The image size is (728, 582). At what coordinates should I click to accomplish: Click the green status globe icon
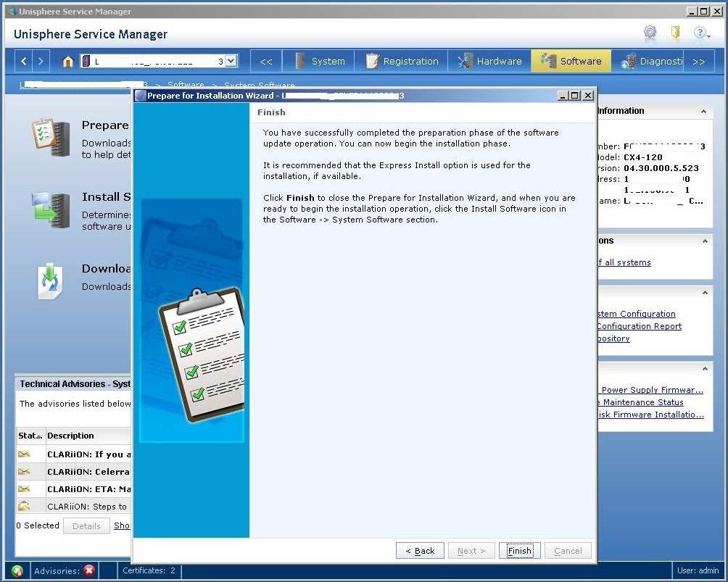click(x=17, y=571)
